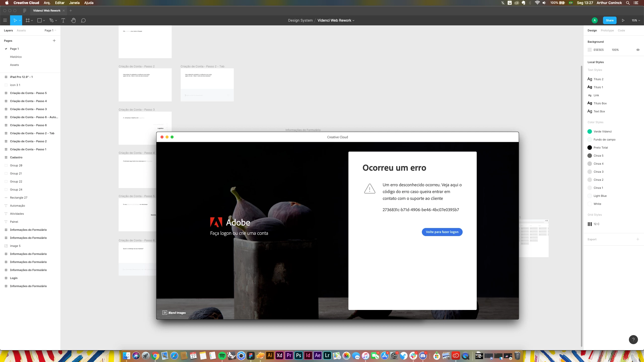The width and height of the screenshot is (644, 362).
Task: Select the Hand tool
Action: 73,20
